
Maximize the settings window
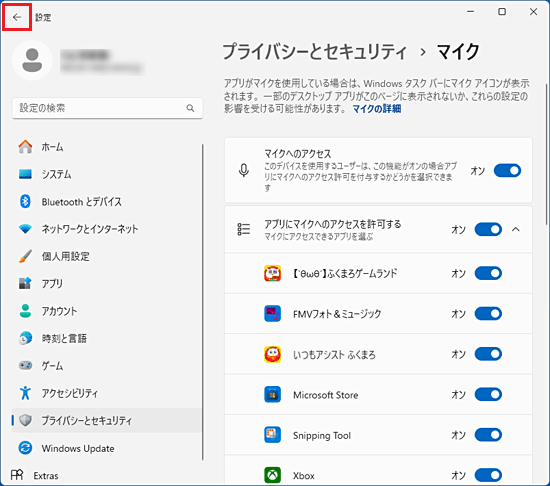pyautogui.click(x=502, y=12)
